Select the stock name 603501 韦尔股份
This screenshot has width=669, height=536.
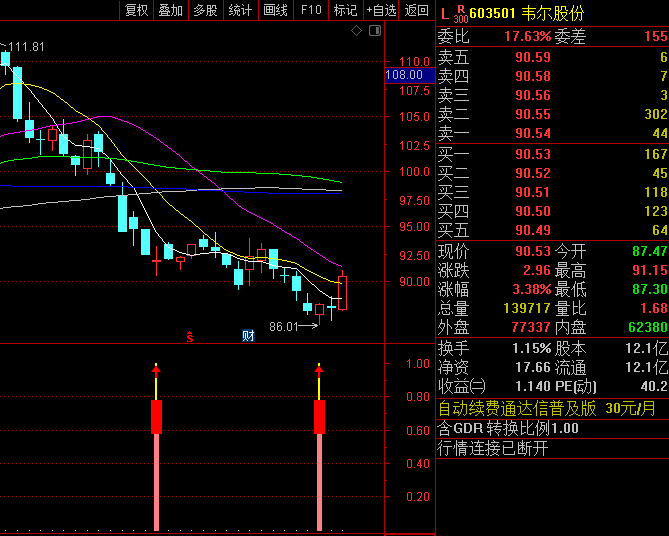(526, 14)
